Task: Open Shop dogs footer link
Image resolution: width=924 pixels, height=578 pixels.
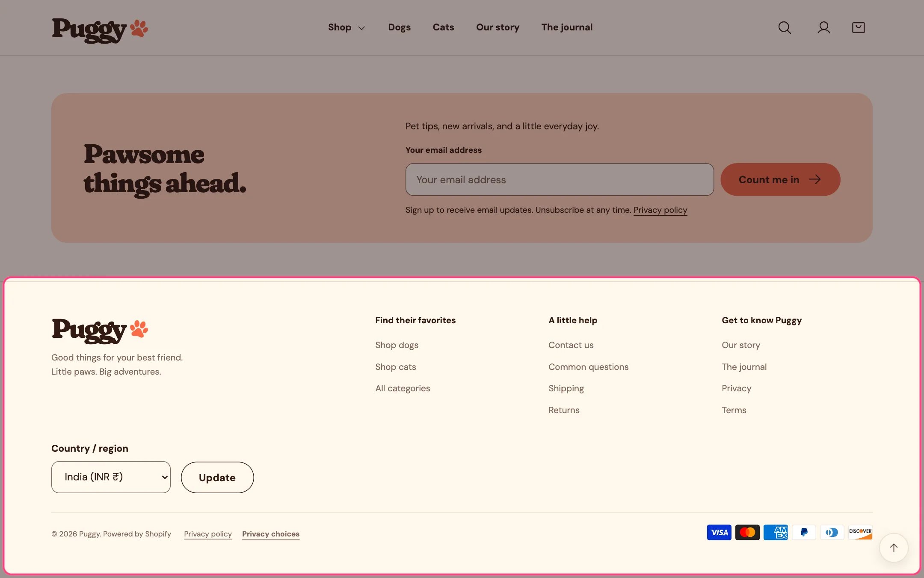Action: [397, 345]
